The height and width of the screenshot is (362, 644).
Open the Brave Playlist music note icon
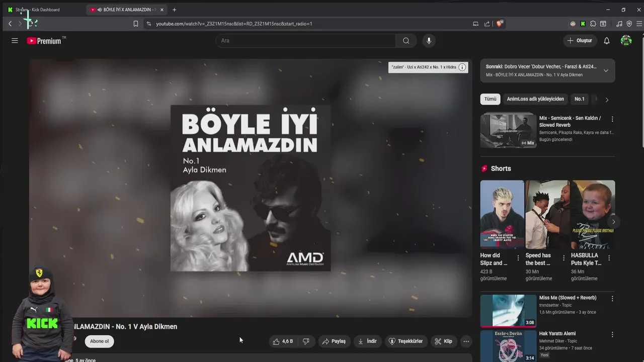[619, 24]
